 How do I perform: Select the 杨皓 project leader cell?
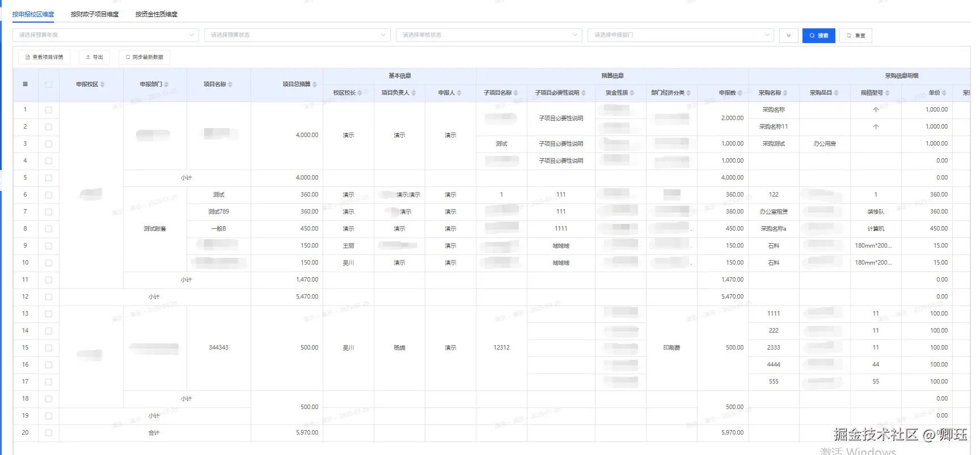pos(399,348)
